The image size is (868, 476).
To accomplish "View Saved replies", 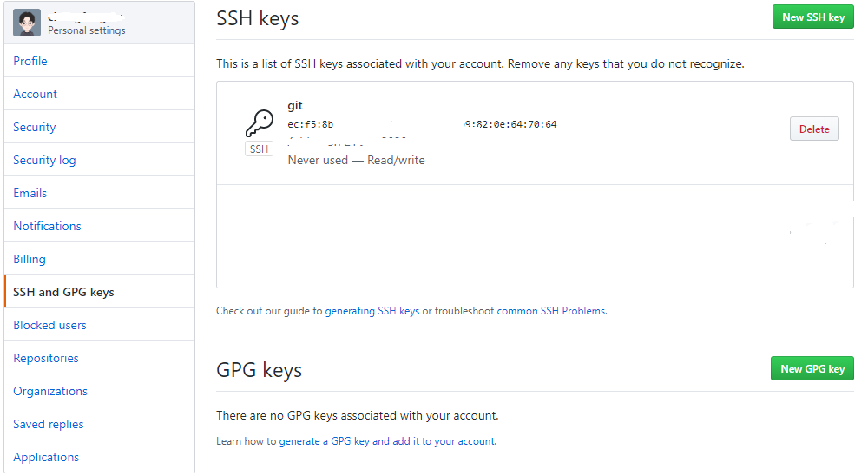I will 49,424.
